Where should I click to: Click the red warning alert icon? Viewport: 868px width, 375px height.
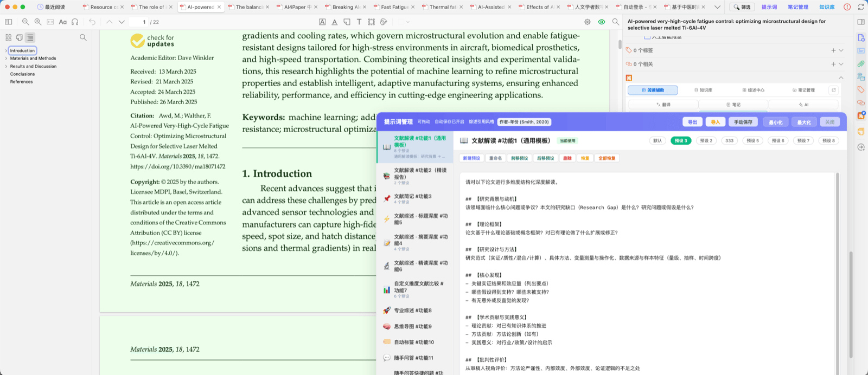coord(847,7)
